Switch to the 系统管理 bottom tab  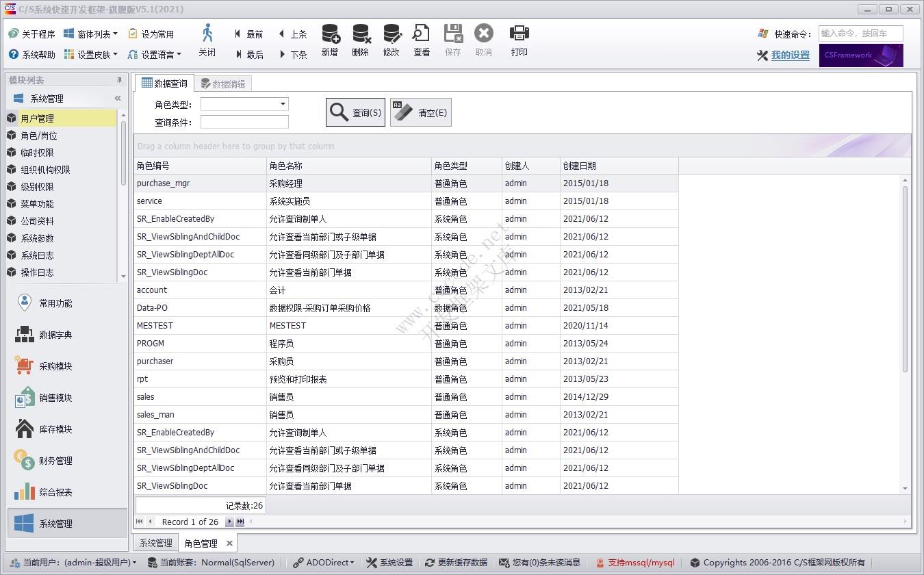coord(155,542)
